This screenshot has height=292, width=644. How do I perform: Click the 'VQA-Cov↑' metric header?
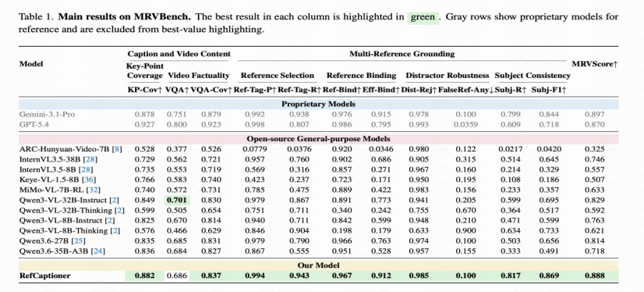coord(211,90)
